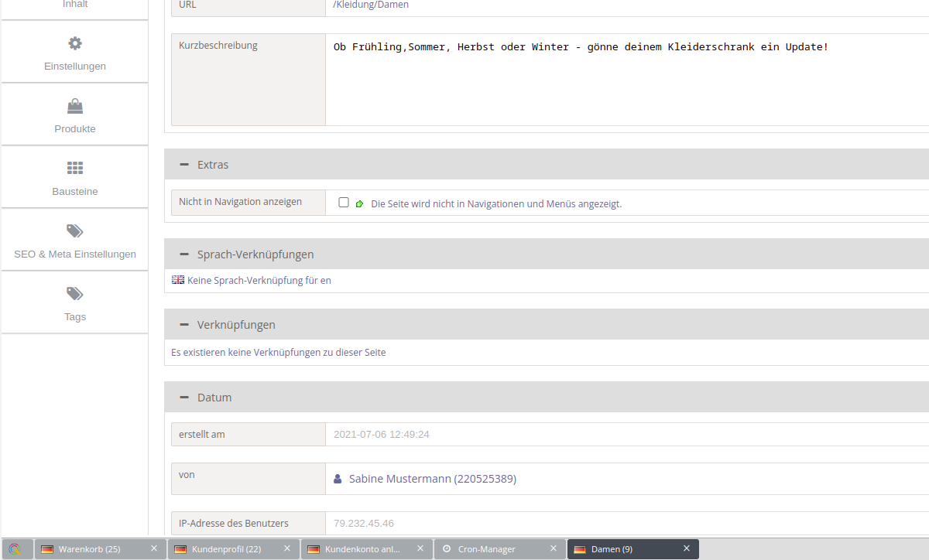Click the gear icon for Einstellungen

click(x=75, y=43)
